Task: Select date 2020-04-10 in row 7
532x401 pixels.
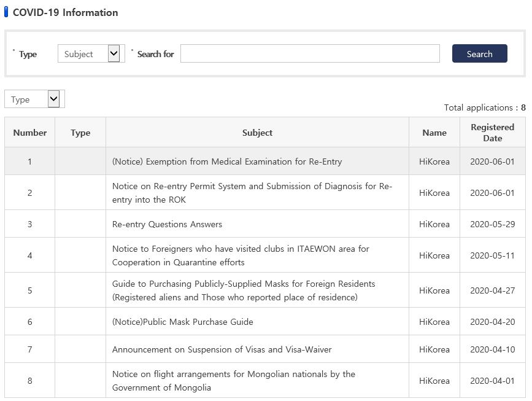Action: point(492,350)
